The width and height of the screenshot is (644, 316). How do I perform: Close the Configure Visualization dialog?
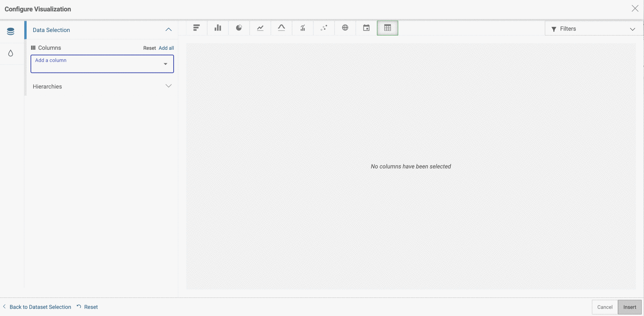tap(635, 8)
